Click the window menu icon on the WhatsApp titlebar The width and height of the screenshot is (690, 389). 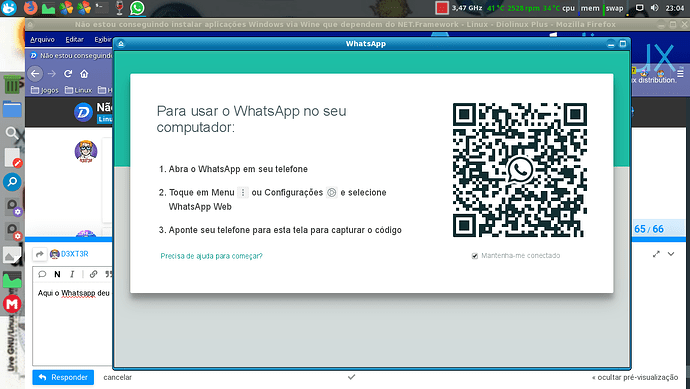(x=121, y=44)
